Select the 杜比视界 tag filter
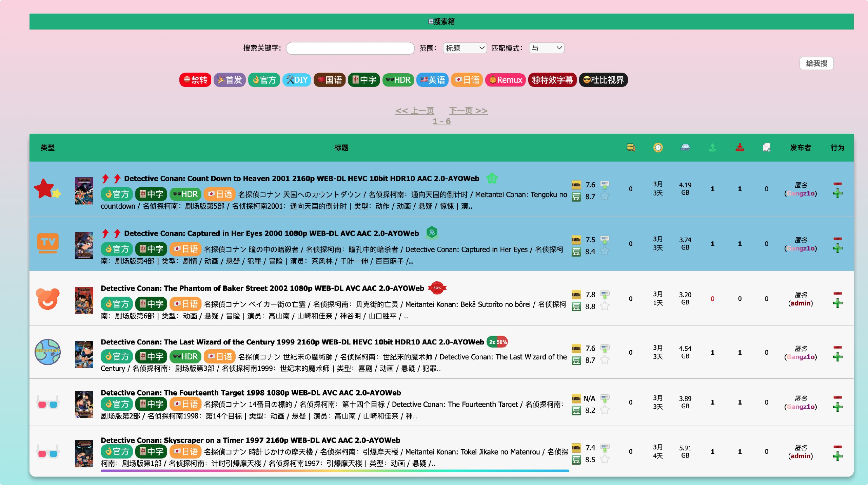This screenshot has width=868, height=485. click(603, 80)
